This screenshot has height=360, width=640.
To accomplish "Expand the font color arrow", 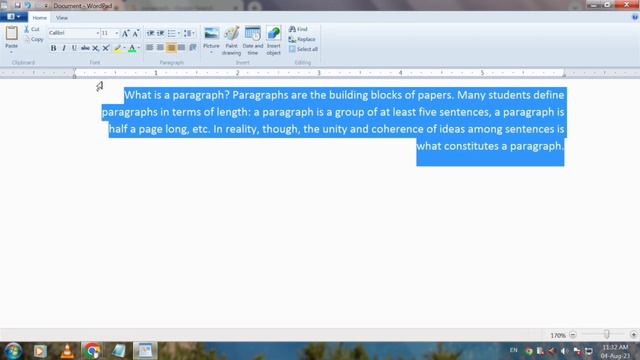I will click(x=139, y=48).
